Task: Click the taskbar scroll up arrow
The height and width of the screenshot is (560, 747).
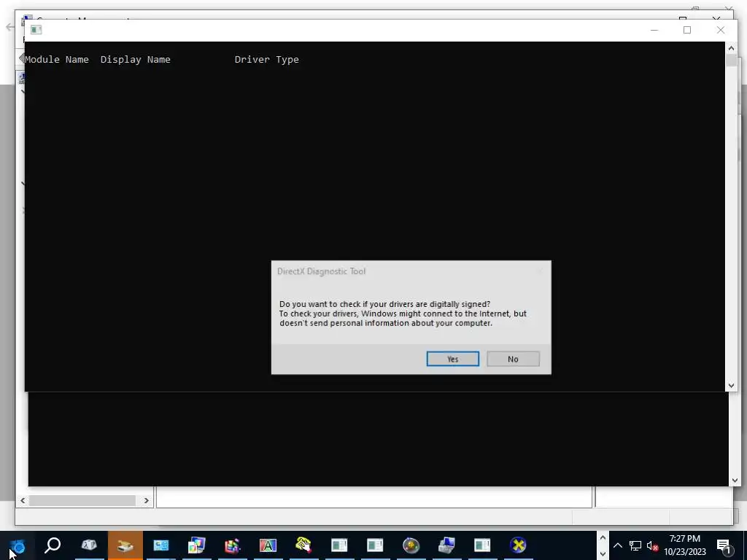Action: click(603, 538)
